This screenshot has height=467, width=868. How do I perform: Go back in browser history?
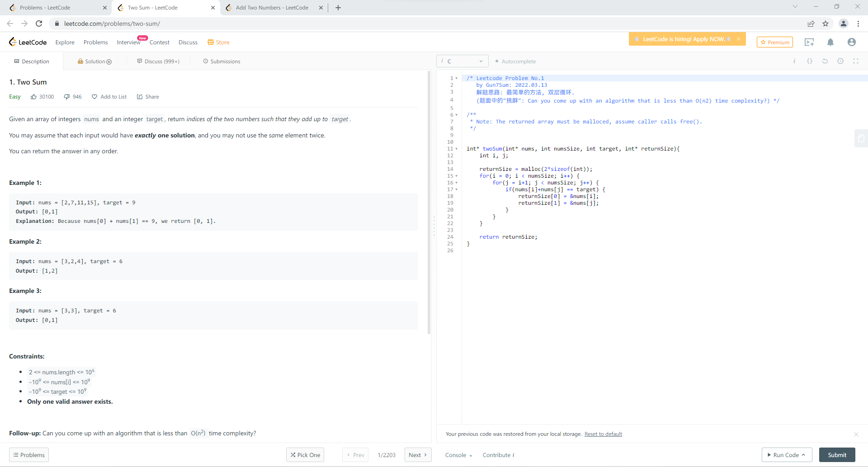[10, 24]
